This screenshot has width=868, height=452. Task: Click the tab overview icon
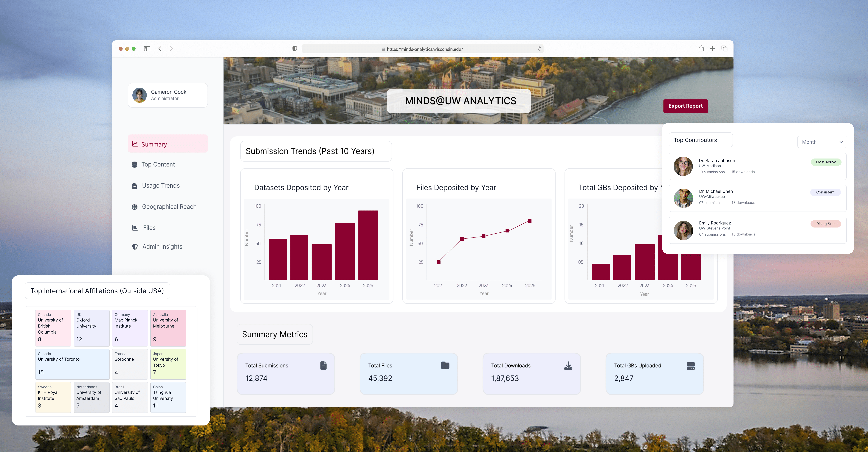tap(724, 49)
